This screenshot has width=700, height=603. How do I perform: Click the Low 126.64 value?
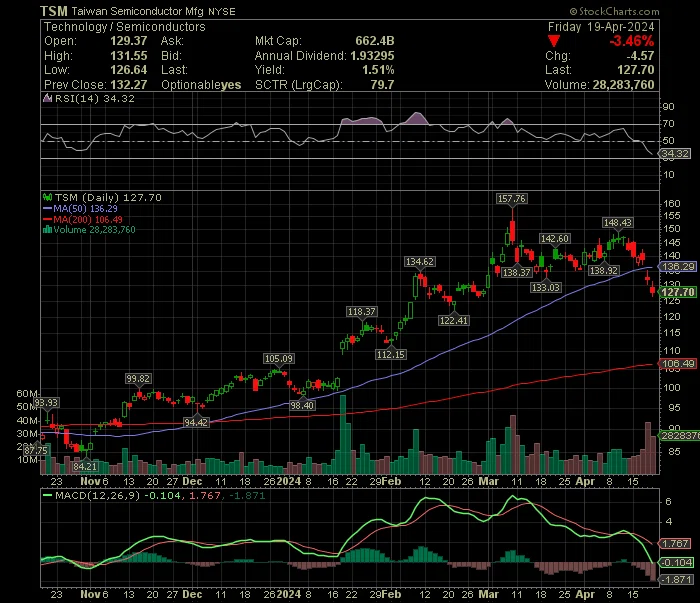(129, 70)
